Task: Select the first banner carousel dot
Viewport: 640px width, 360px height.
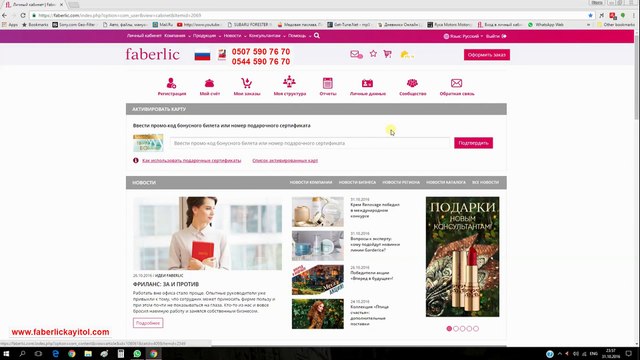Action: pos(449,329)
